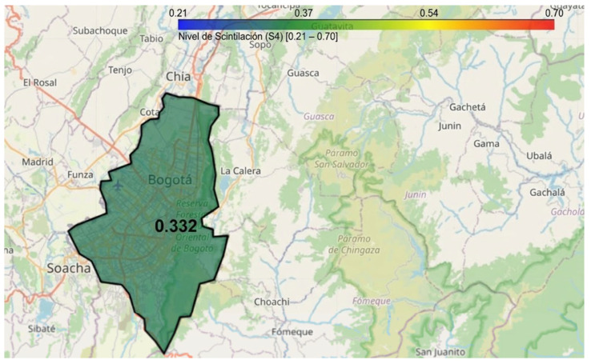591x364 pixels.
Task: Click the Gachalá label
Action: (x=547, y=192)
